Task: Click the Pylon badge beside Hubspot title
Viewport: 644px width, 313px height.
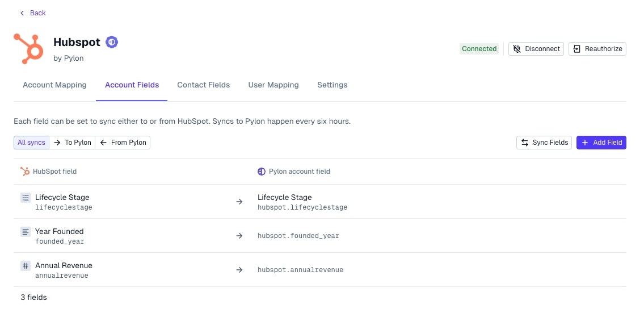Action: tap(112, 42)
